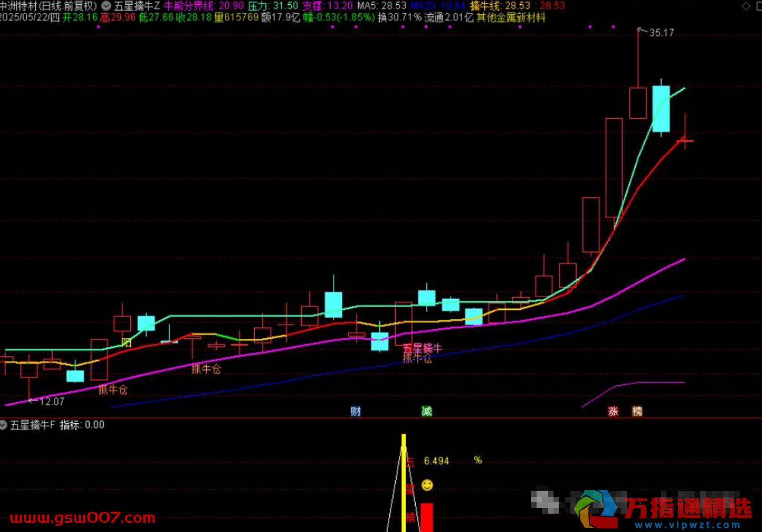Click the diamond icon at top right corner
Image resolution: width=762 pixels, height=532 pixels.
pos(746,6)
